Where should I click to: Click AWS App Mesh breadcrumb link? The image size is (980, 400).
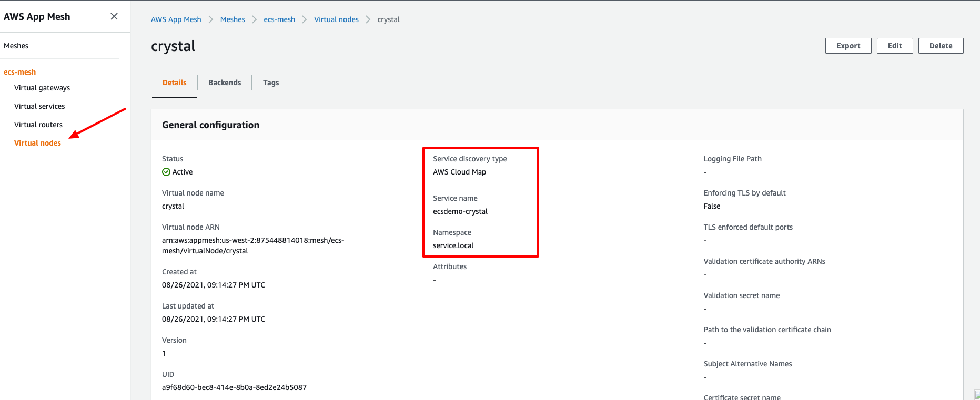176,19
